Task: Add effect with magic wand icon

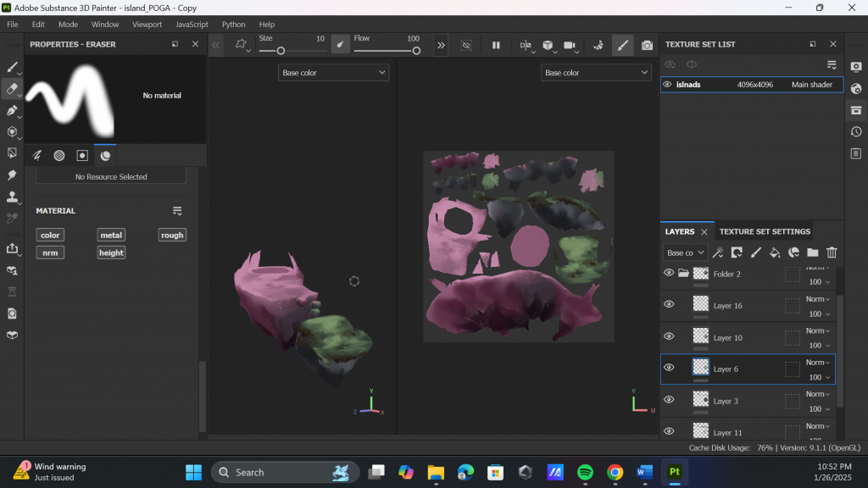Action: click(718, 252)
